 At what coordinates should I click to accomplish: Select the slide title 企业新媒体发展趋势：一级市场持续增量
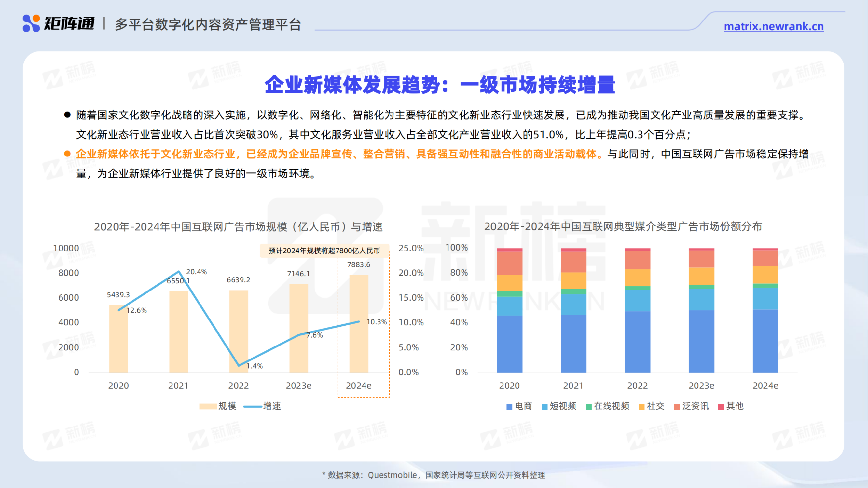[x=440, y=85]
